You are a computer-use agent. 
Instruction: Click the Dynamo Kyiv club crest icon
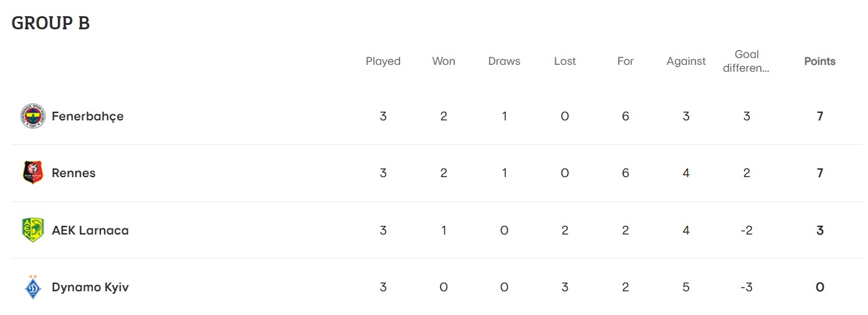point(33,287)
